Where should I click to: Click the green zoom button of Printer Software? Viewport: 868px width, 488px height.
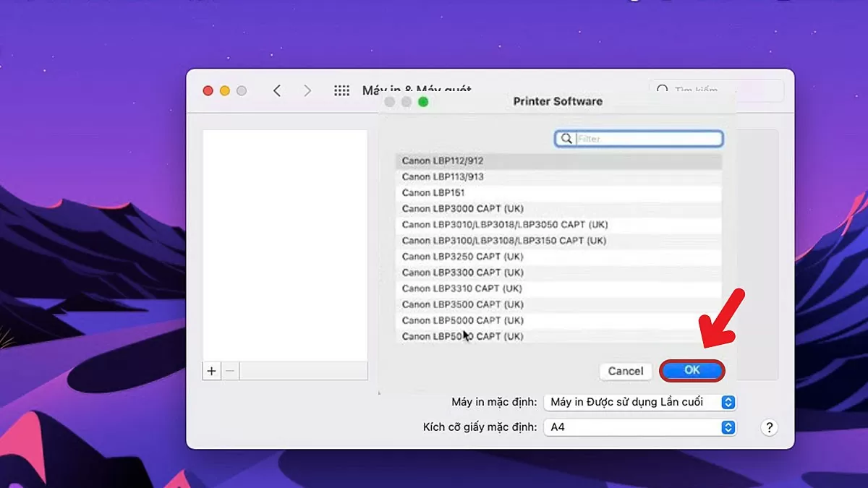pos(423,102)
